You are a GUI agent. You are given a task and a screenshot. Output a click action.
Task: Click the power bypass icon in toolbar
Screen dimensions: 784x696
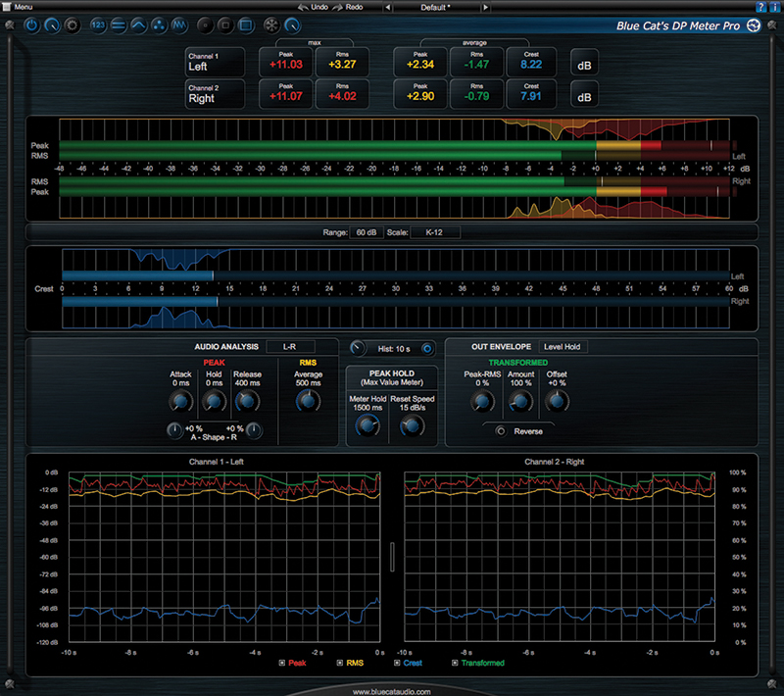pyautogui.click(x=33, y=23)
